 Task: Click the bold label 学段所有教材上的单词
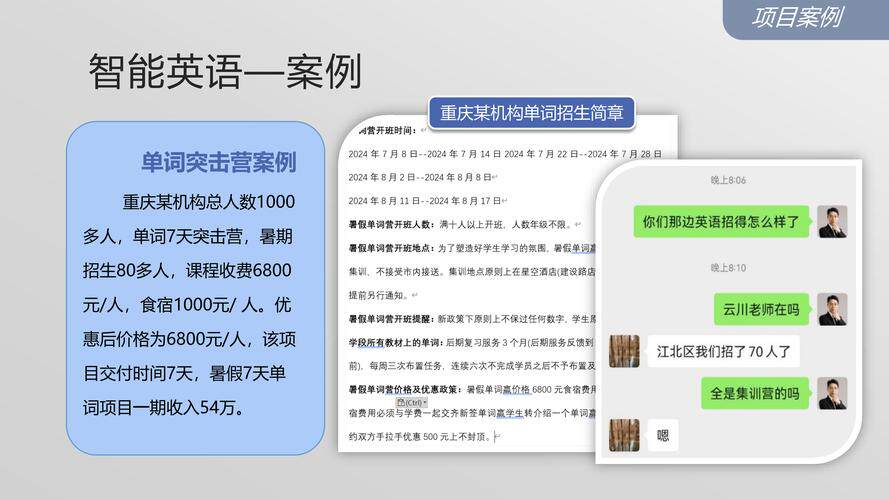pyautogui.click(x=396, y=342)
